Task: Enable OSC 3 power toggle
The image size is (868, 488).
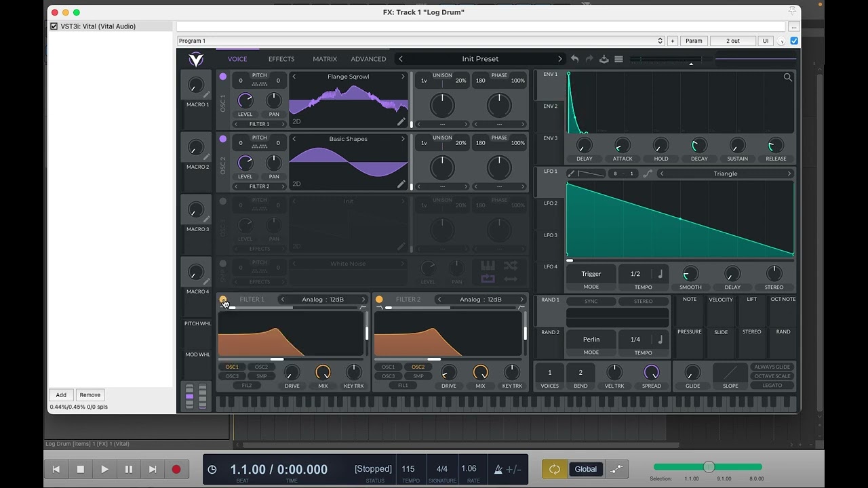Action: pos(222,201)
